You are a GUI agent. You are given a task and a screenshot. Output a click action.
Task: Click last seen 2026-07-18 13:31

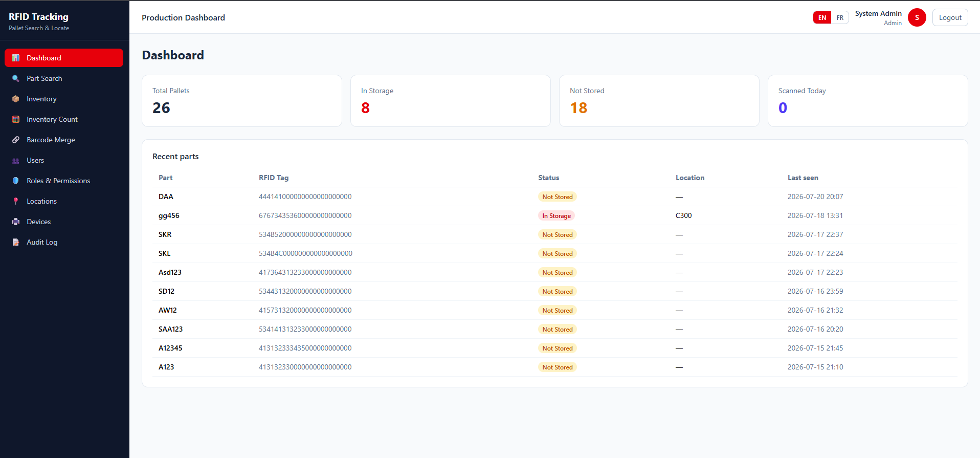815,215
